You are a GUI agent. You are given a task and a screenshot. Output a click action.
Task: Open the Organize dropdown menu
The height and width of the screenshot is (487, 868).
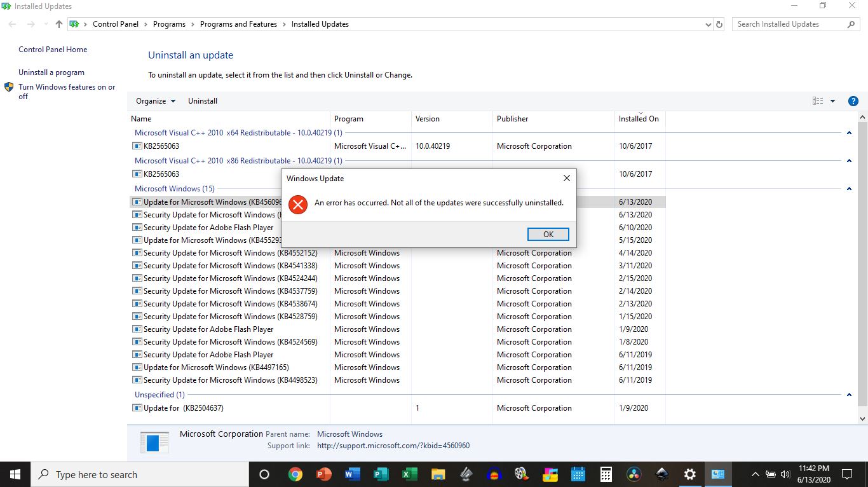[154, 100]
